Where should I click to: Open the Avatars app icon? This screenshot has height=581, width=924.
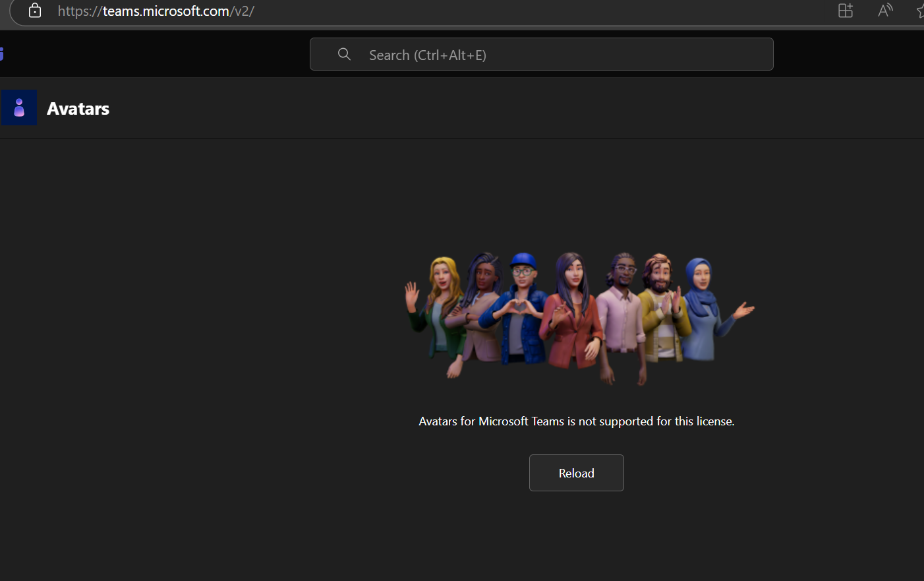click(x=19, y=107)
